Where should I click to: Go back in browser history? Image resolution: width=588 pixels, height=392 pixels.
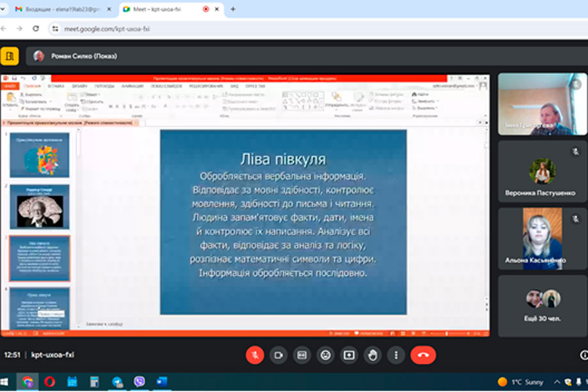coord(4,29)
